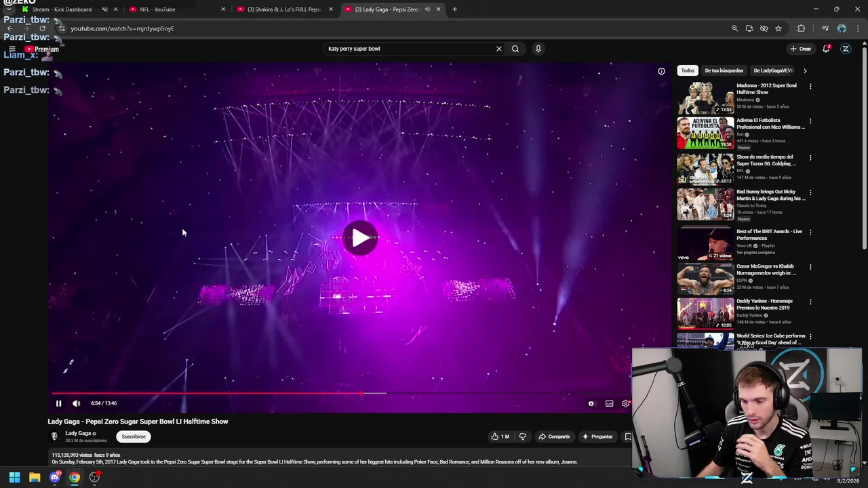Mute the video using the speaker icon
The height and width of the screenshot is (488, 868).
[x=76, y=403]
